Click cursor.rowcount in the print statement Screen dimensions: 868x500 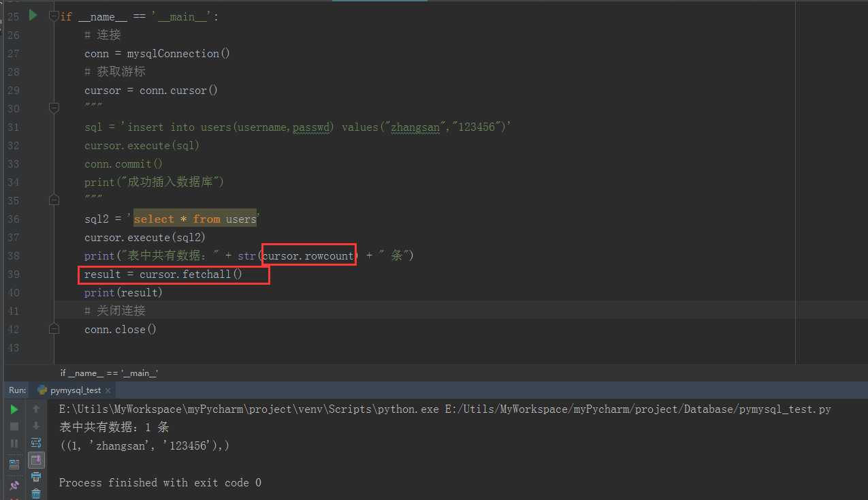tap(308, 255)
